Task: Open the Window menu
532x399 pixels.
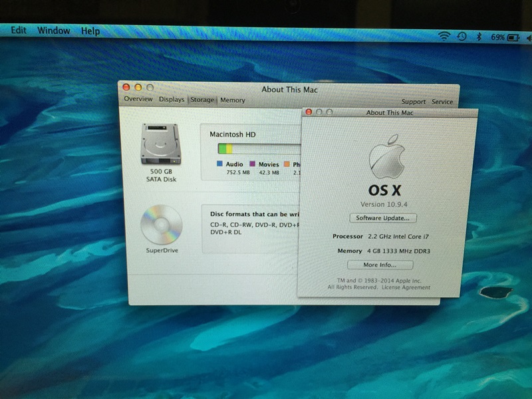Action: click(54, 31)
